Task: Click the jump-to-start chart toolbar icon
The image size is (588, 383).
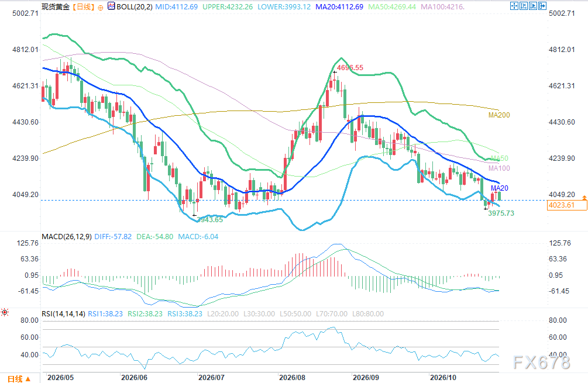Action: coord(524,6)
